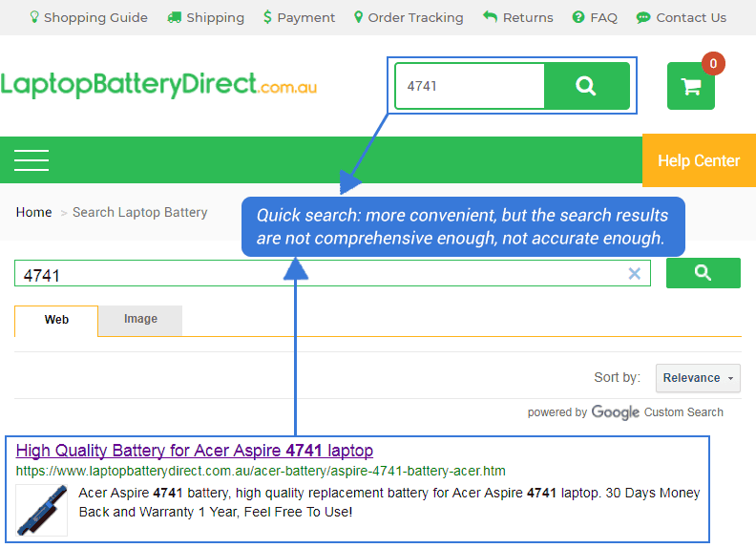Click the Returns arrow icon
Image resolution: width=756 pixels, height=548 pixels.
tap(490, 17)
